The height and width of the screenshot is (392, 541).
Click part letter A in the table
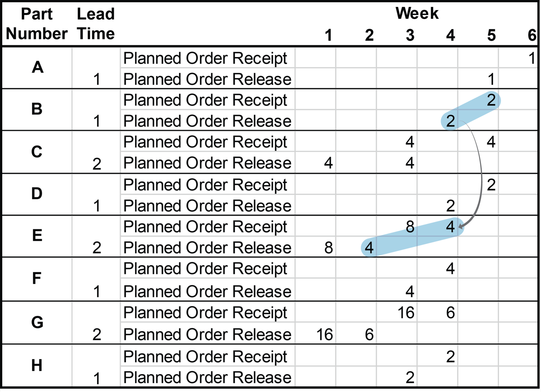click(x=37, y=67)
